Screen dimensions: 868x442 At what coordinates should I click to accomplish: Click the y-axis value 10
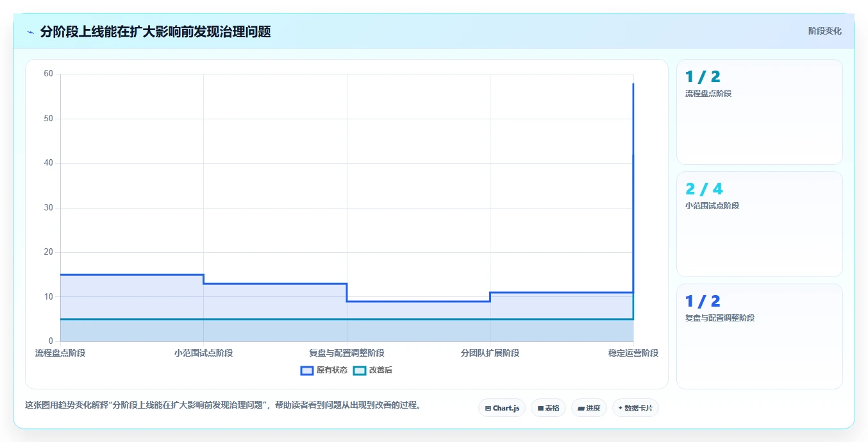(x=48, y=297)
